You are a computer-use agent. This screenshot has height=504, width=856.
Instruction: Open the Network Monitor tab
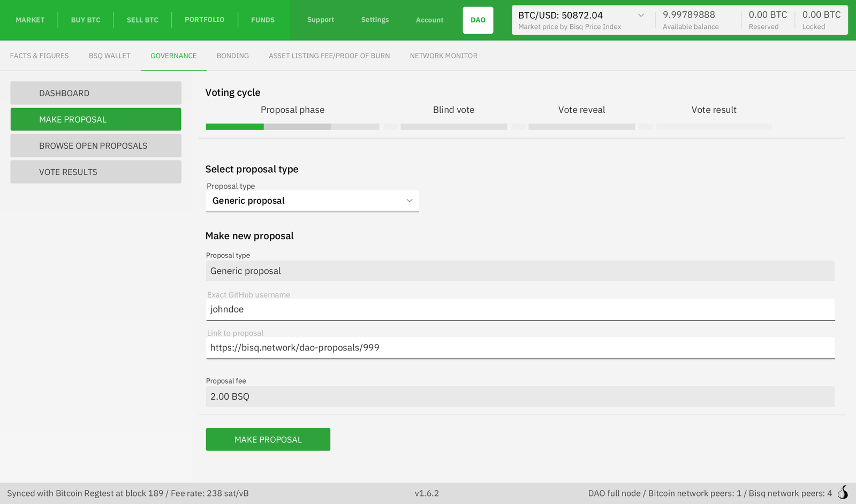(443, 56)
